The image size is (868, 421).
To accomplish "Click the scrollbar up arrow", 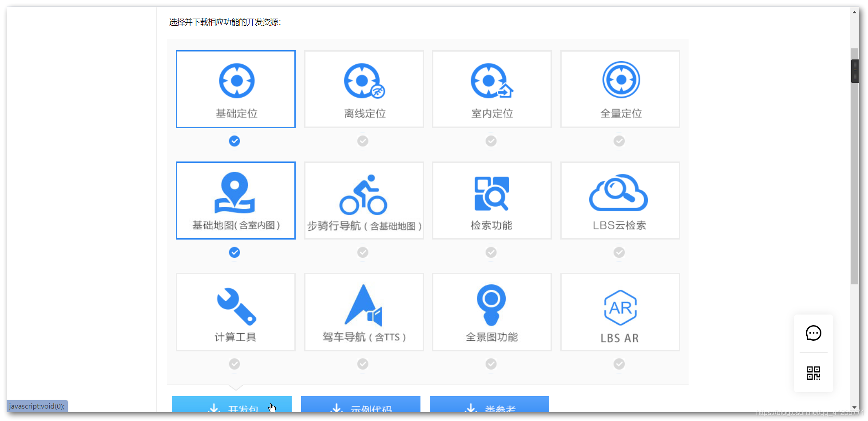I will [x=855, y=12].
